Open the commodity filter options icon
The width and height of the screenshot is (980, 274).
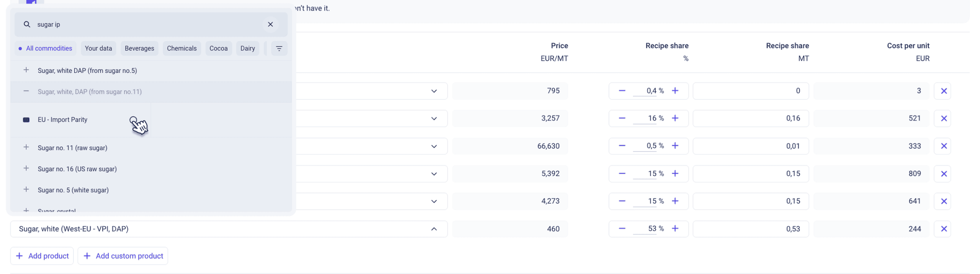(279, 49)
